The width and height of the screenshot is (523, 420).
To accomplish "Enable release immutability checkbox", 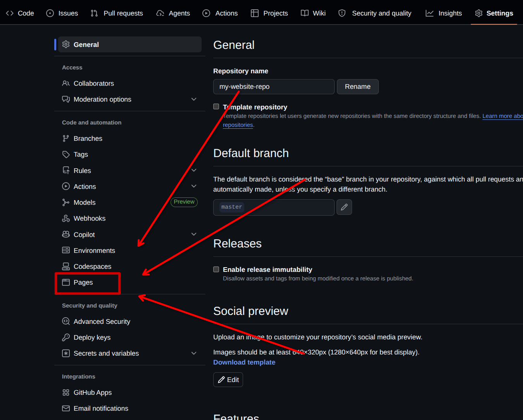I will [216, 269].
